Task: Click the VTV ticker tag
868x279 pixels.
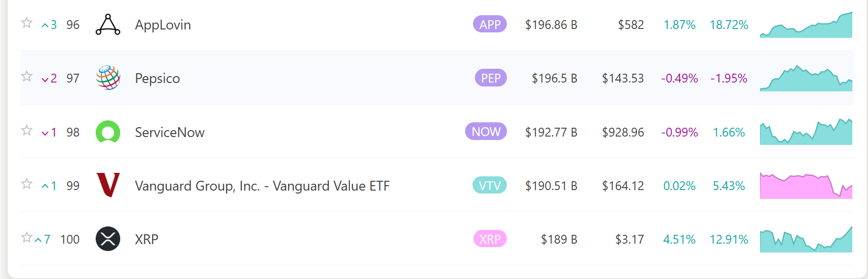Action: [x=490, y=185]
